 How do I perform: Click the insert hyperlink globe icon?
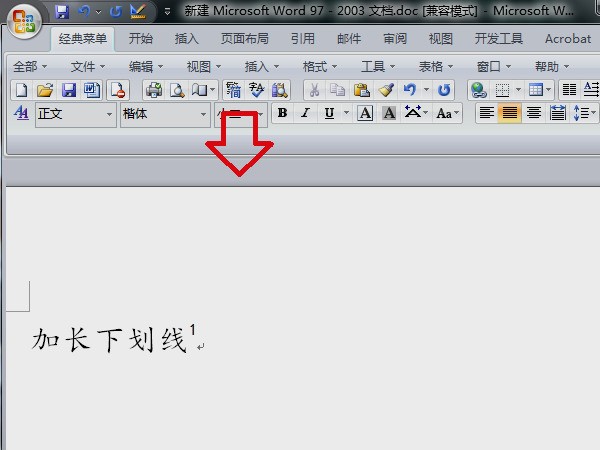[x=478, y=90]
